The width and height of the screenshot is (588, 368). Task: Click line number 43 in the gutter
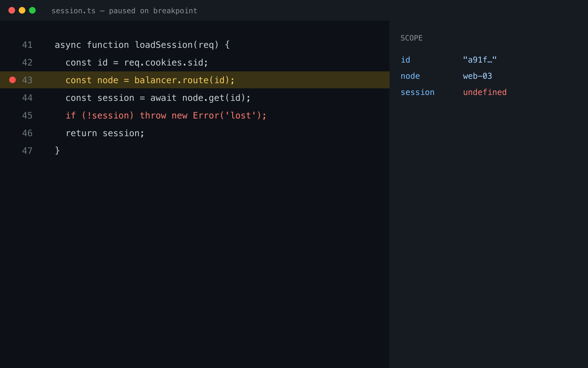(27, 80)
